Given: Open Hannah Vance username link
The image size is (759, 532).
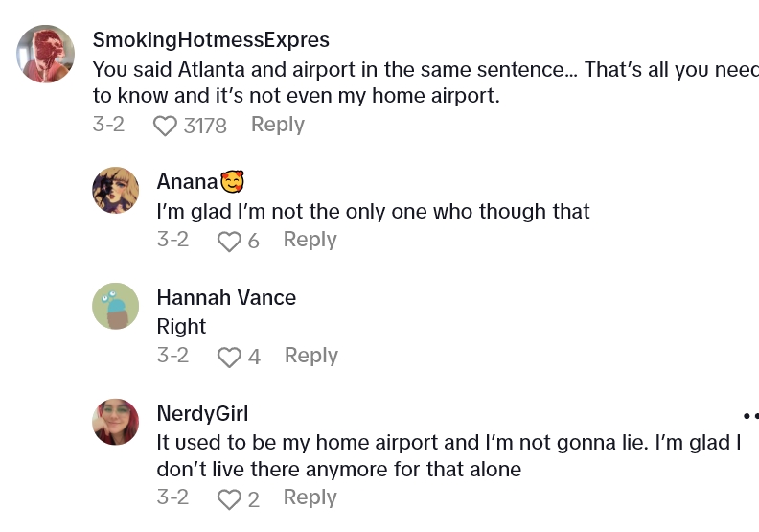Looking at the screenshot, I should pos(226,297).
